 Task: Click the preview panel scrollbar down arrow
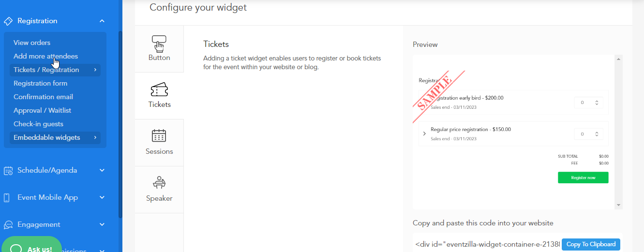coord(618,205)
